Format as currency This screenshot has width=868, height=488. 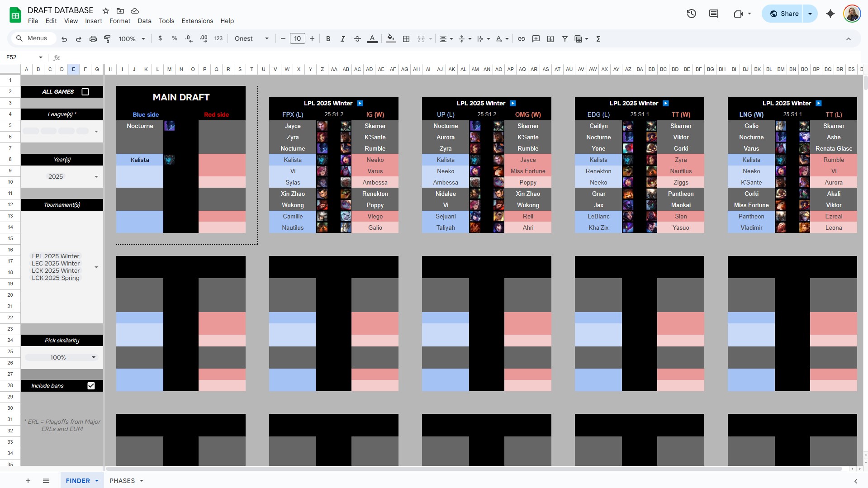[160, 39]
